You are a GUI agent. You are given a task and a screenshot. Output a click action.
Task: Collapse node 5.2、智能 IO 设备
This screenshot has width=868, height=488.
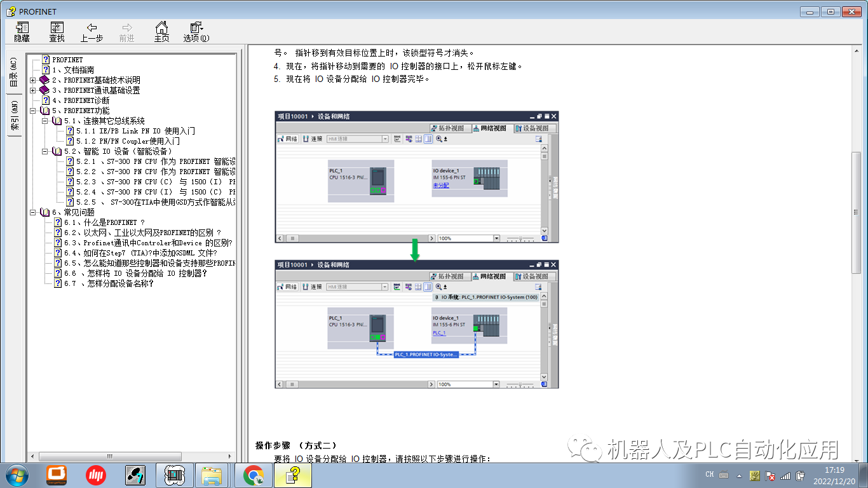[x=45, y=151]
